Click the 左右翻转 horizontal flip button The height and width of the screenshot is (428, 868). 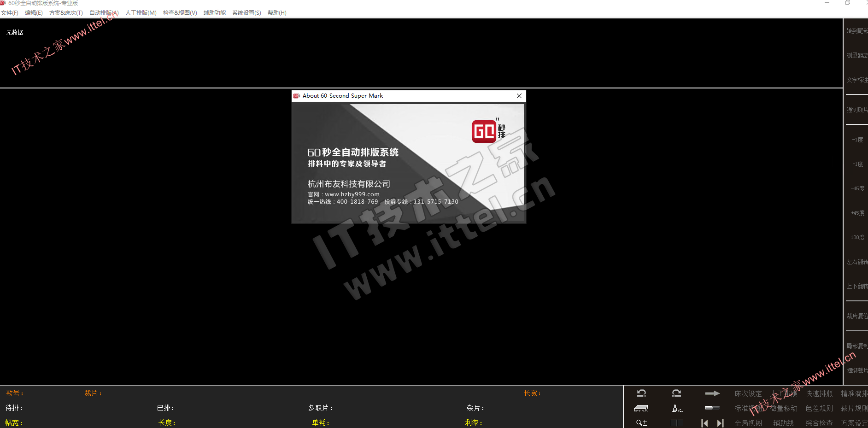click(857, 262)
